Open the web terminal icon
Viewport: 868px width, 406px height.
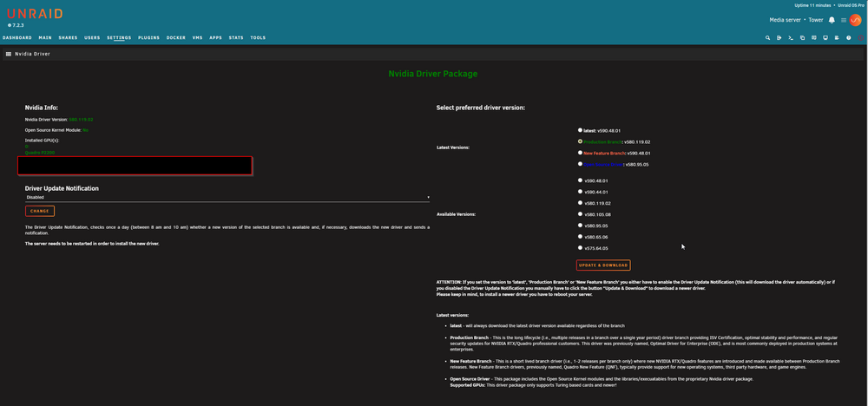(x=791, y=38)
